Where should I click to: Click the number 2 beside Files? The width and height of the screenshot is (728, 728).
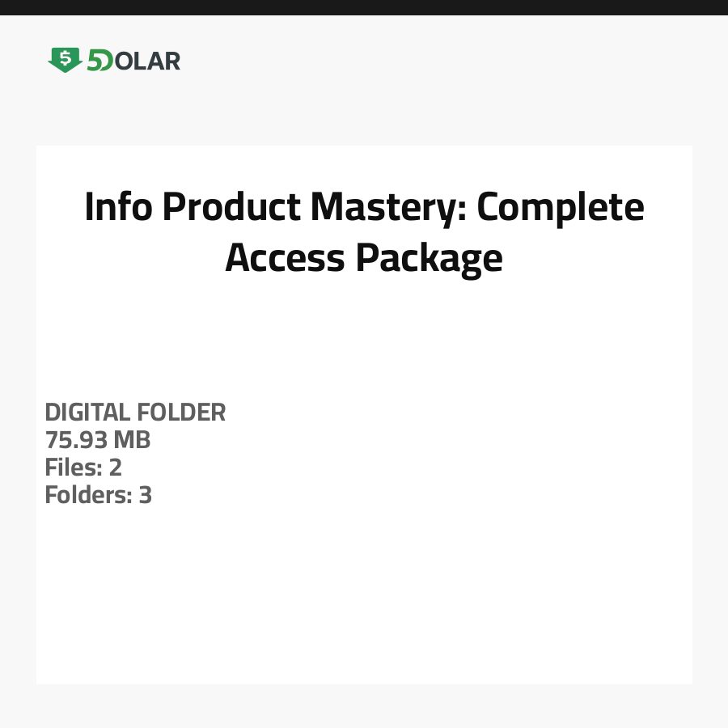point(115,468)
